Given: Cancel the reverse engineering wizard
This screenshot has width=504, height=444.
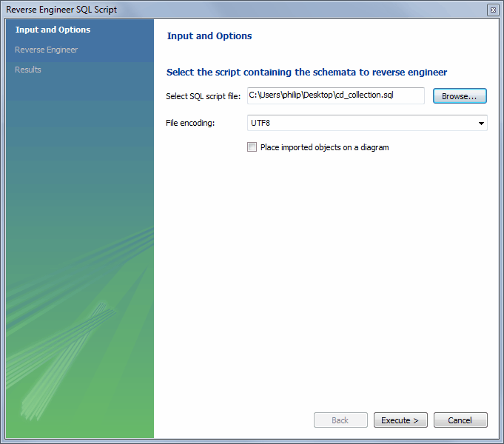Looking at the screenshot, I should point(460,420).
